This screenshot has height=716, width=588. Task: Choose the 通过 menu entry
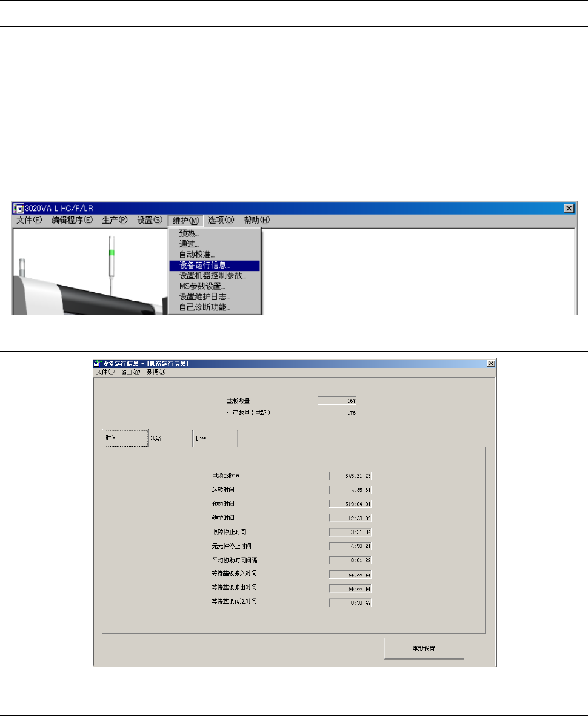[215, 244]
